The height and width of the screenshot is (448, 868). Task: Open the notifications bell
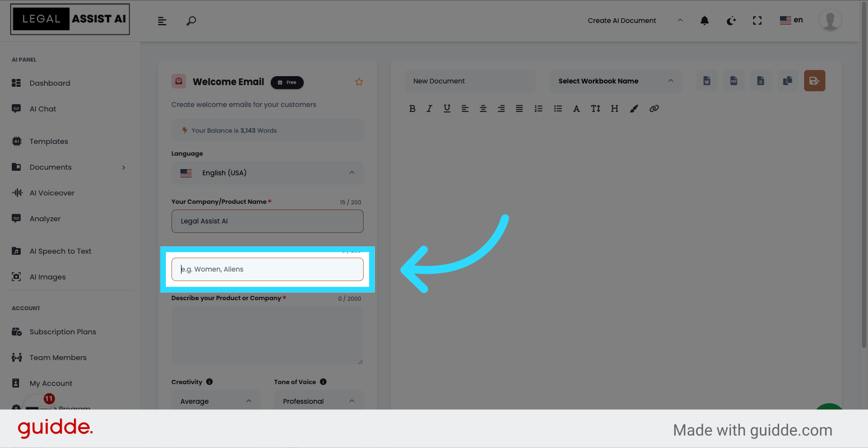click(705, 21)
